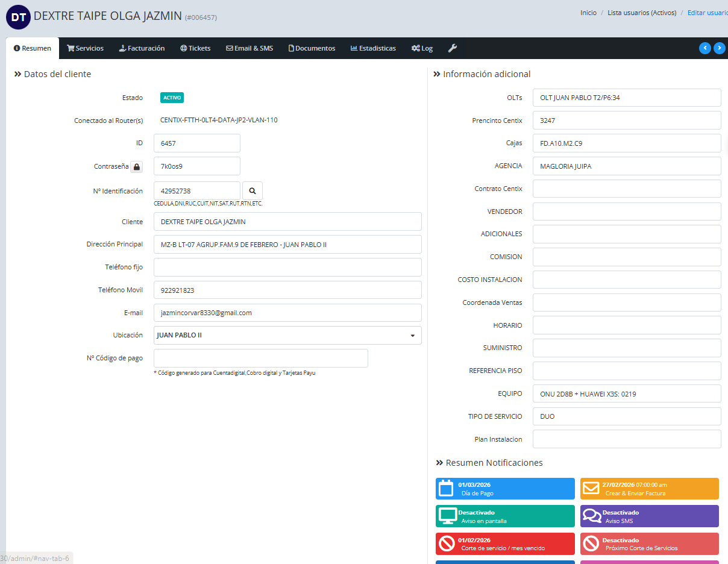Click the Crear & Enviar Factura tile
Viewport: 728px width, 564px height.
click(x=649, y=489)
